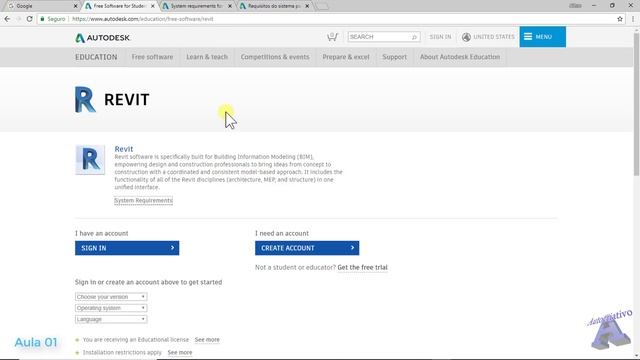Image resolution: width=640 pixels, height=360 pixels.
Task: Click the large Revit R logo in banner
Action: click(x=85, y=99)
